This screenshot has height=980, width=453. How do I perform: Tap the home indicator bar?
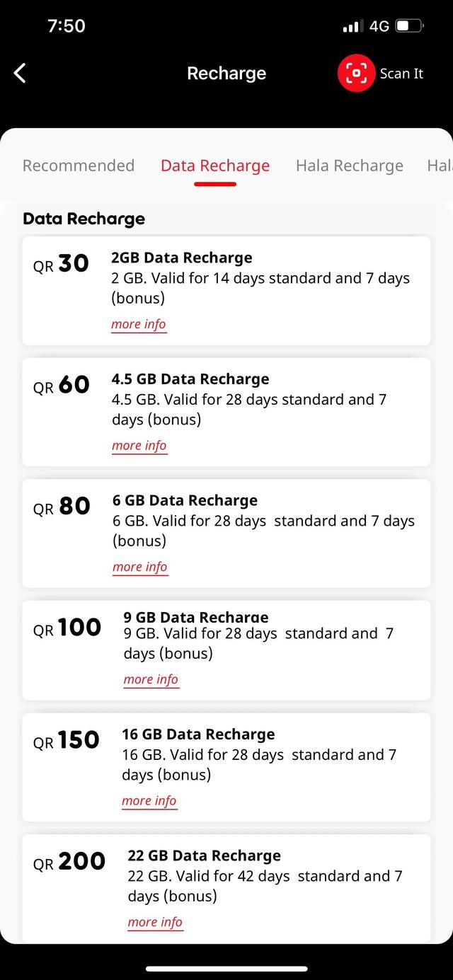(x=226, y=969)
